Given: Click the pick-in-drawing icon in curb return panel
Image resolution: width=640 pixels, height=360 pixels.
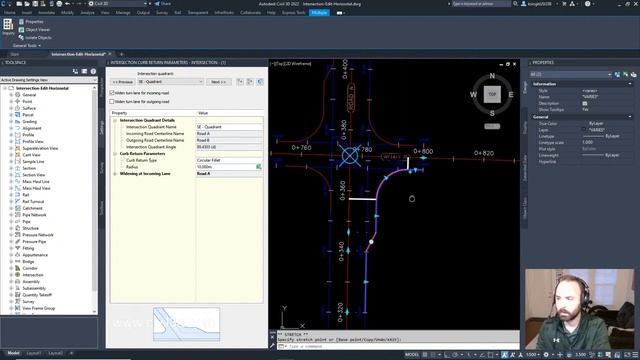Looking at the screenshot, I should coord(260,82).
